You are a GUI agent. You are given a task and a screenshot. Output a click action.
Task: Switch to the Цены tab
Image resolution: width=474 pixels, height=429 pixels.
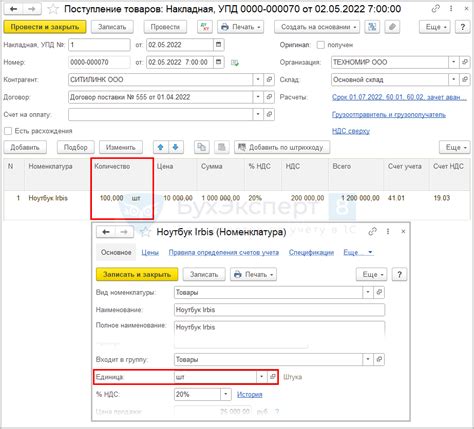coord(150,253)
